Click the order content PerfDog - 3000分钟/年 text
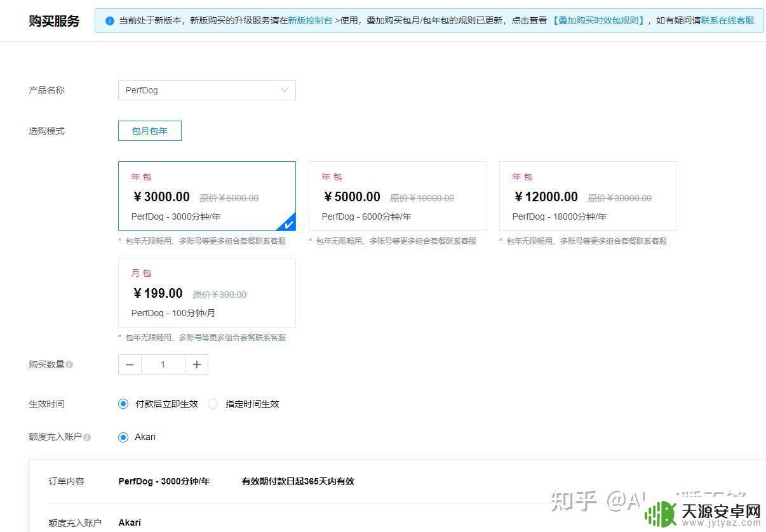The width and height of the screenshot is (766, 532). (x=164, y=481)
